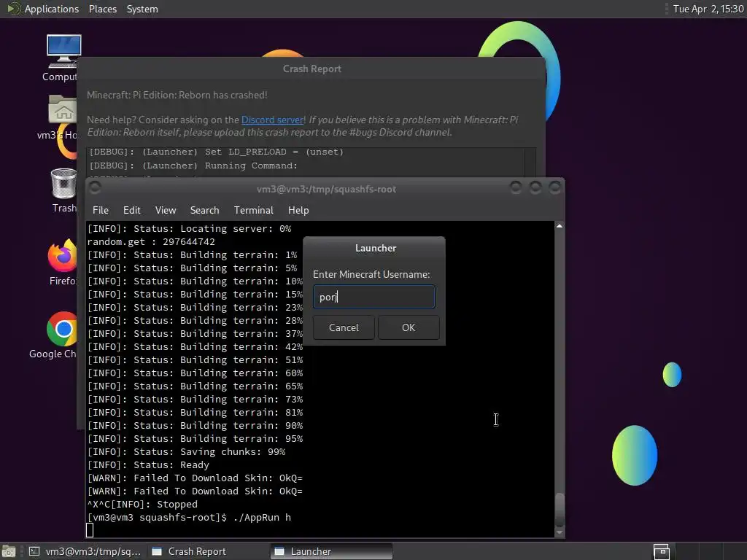The height and width of the screenshot is (560, 747).
Task: Click the 'random.get : 297644742' line
Action: (151, 242)
